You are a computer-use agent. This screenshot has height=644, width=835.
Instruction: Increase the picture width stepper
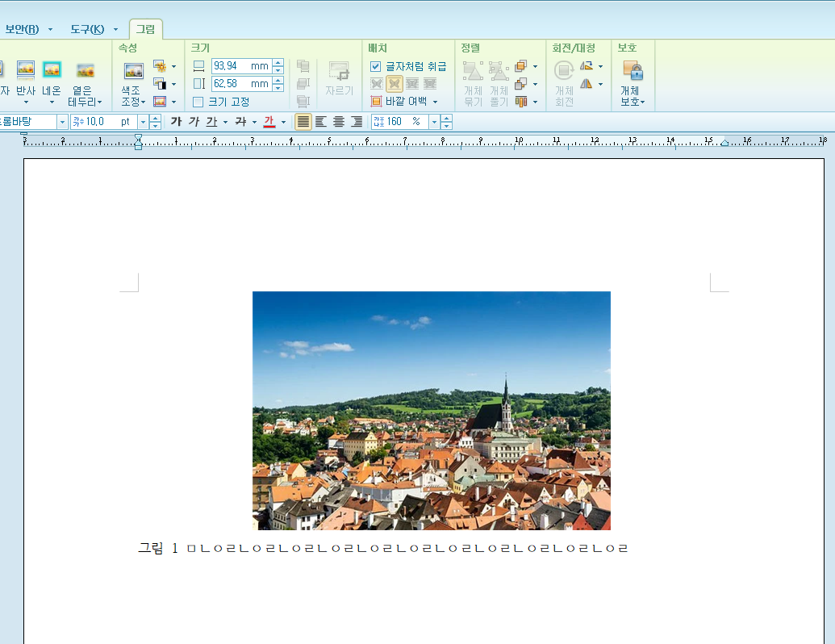pyautogui.click(x=278, y=63)
